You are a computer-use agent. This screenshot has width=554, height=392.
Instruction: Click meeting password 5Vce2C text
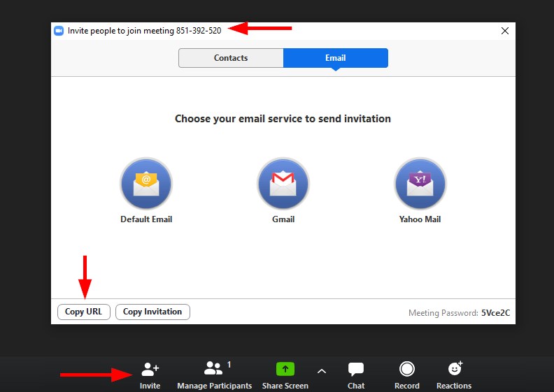click(x=495, y=313)
